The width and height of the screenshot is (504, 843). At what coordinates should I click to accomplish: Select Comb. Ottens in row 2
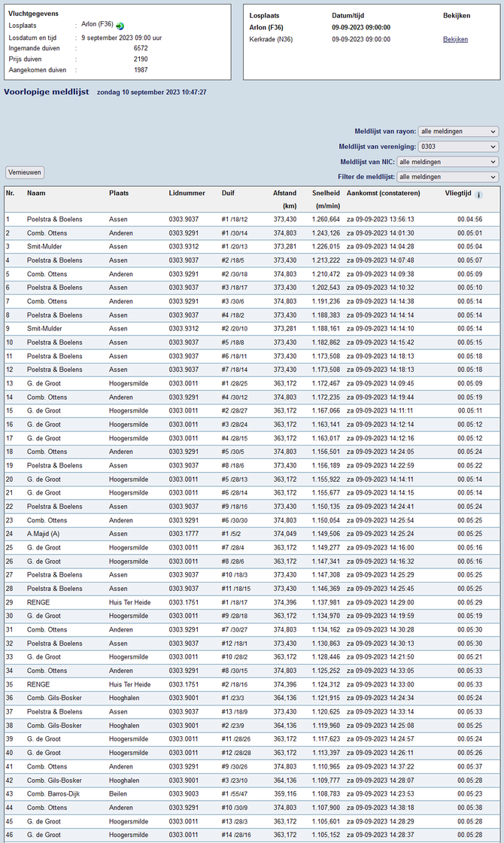(47, 233)
